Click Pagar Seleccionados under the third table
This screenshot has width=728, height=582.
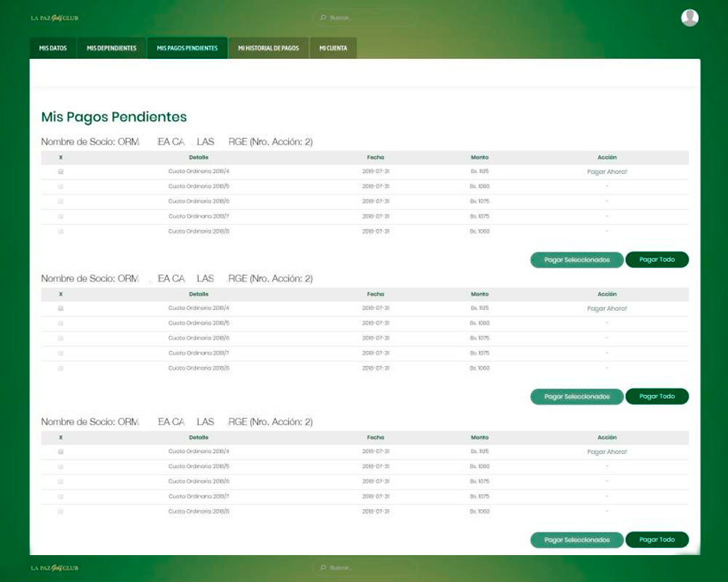click(x=577, y=540)
